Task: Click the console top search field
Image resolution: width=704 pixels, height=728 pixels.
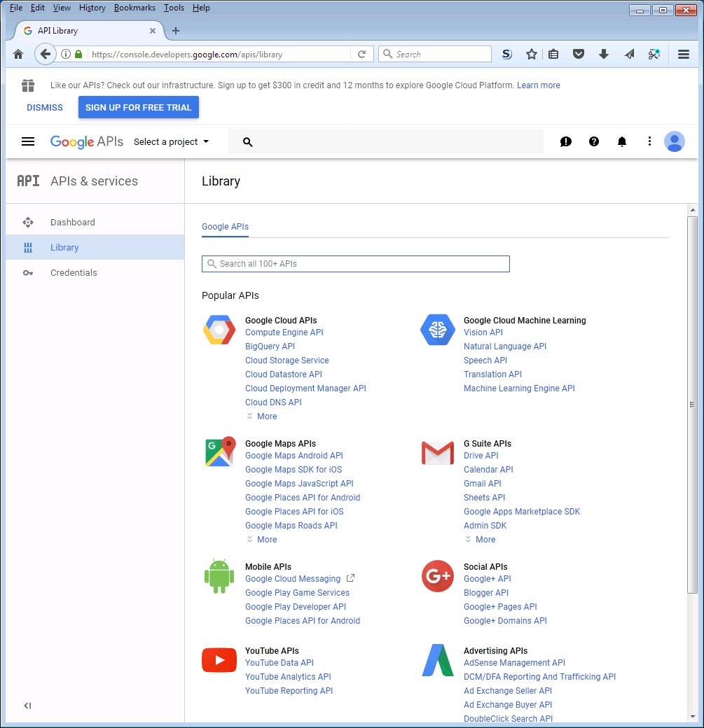Action: pos(386,141)
